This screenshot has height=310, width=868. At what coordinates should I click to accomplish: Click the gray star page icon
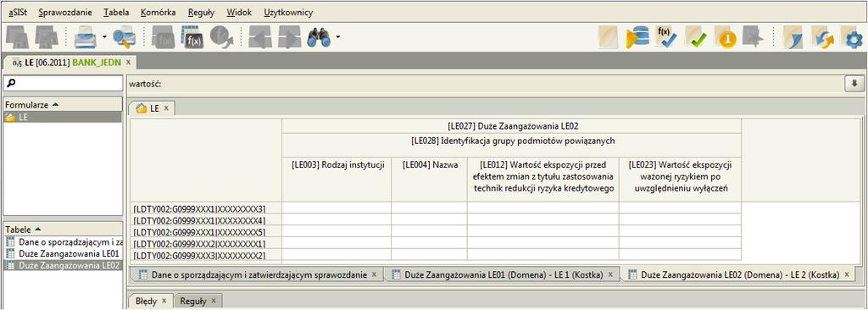[x=754, y=37]
